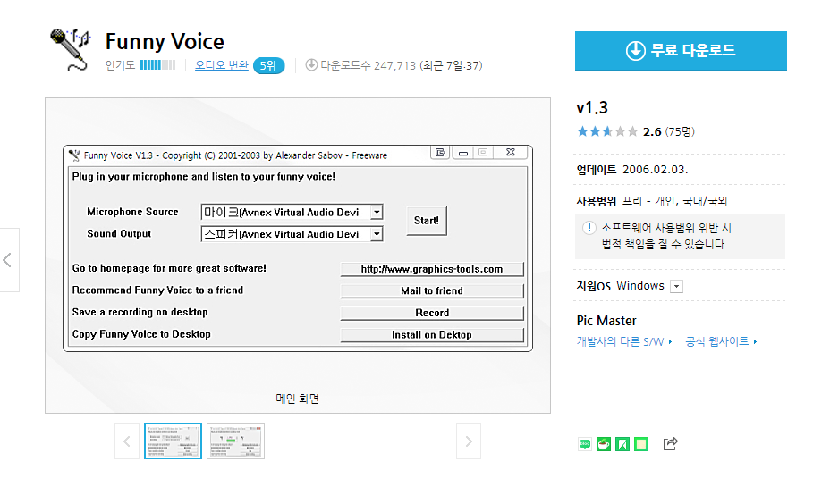
Task: Click the 2.6 star rating stars
Action: click(607, 131)
